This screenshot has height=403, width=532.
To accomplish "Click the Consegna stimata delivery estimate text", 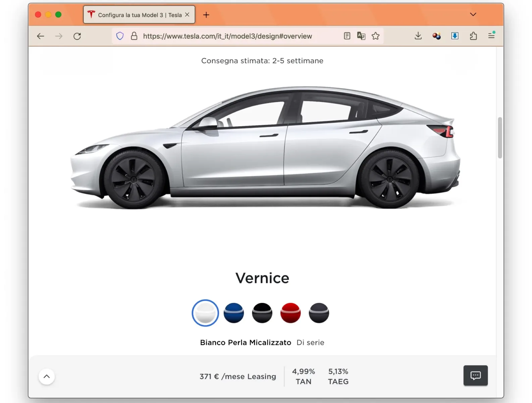I will [262, 61].
